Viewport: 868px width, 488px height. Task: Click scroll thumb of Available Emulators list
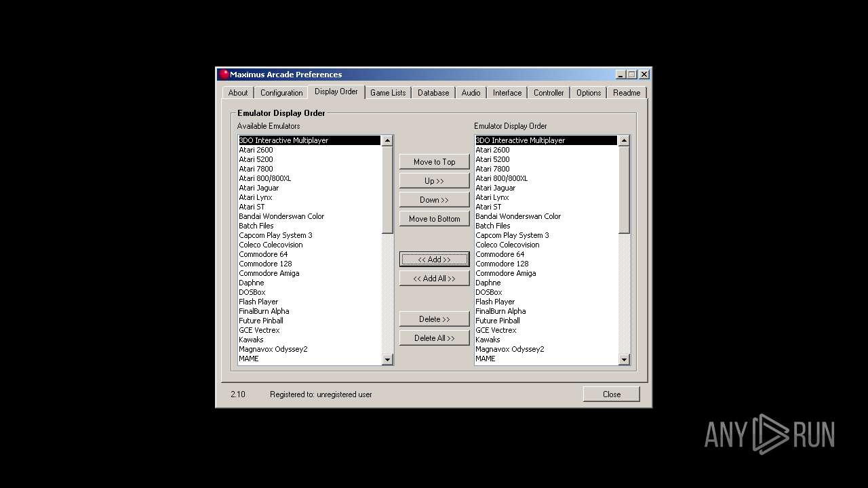coord(387,190)
